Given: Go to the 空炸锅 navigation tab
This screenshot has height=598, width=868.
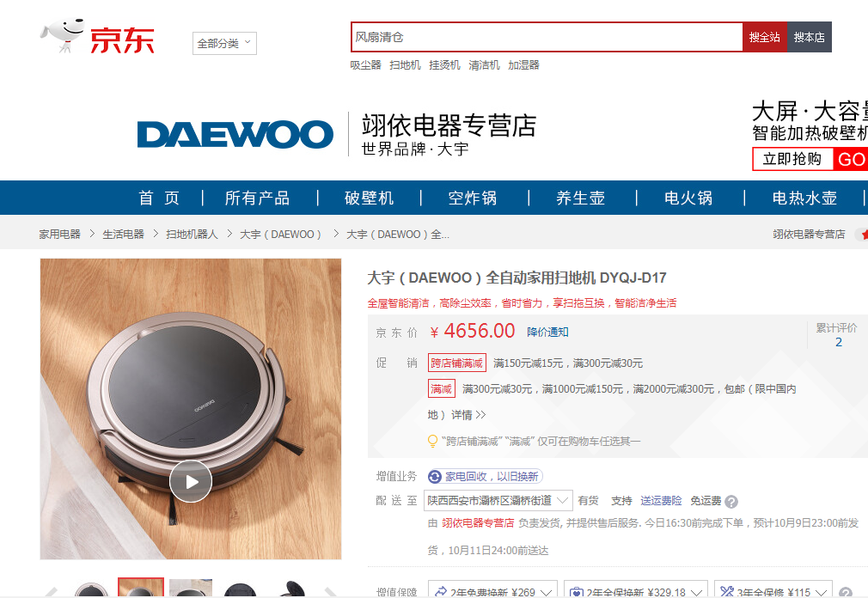Looking at the screenshot, I should [x=473, y=198].
